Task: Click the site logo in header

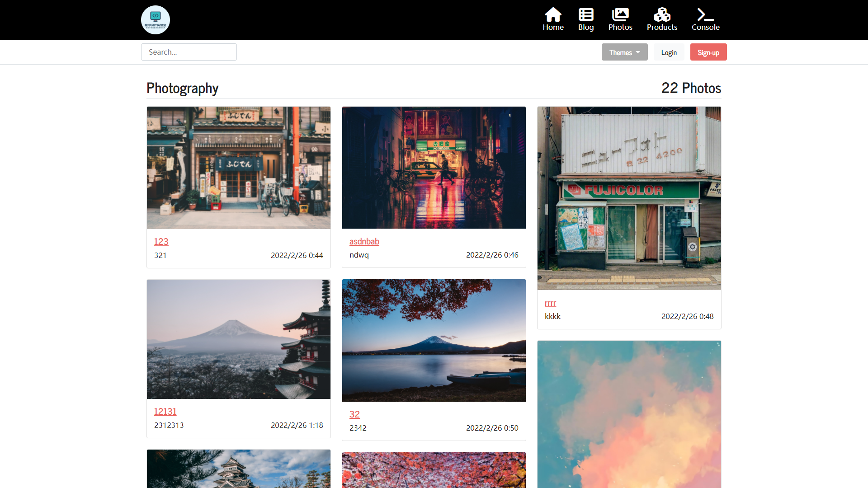Action: coord(156,20)
